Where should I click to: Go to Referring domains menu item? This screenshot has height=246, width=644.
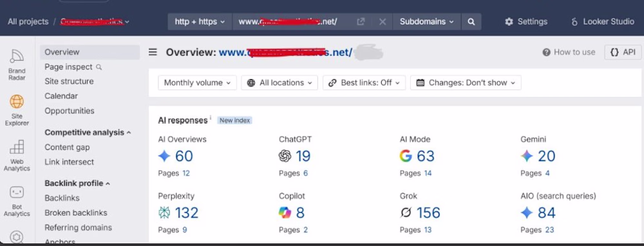pos(78,227)
